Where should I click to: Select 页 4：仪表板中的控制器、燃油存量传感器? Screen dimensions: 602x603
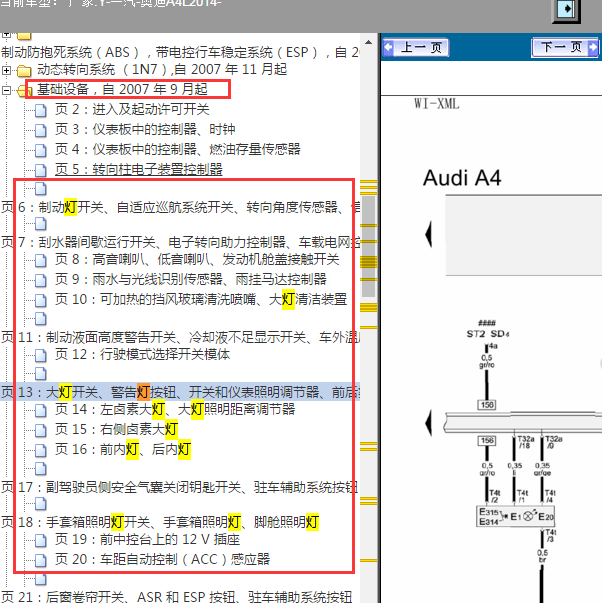point(177,149)
